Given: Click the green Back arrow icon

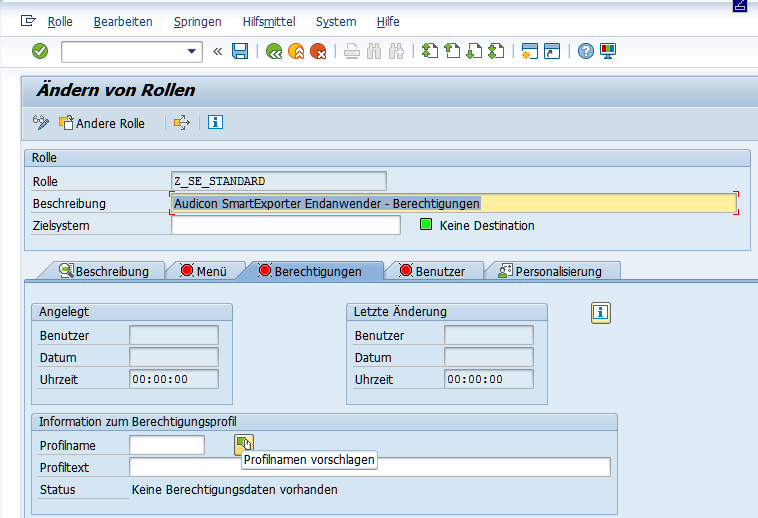Looking at the screenshot, I should point(274,51).
